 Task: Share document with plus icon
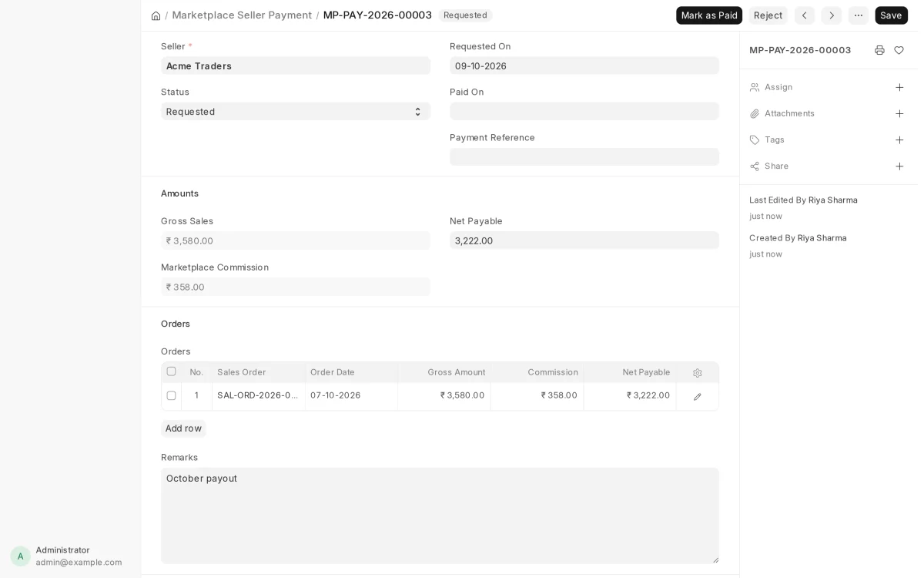[x=899, y=166]
